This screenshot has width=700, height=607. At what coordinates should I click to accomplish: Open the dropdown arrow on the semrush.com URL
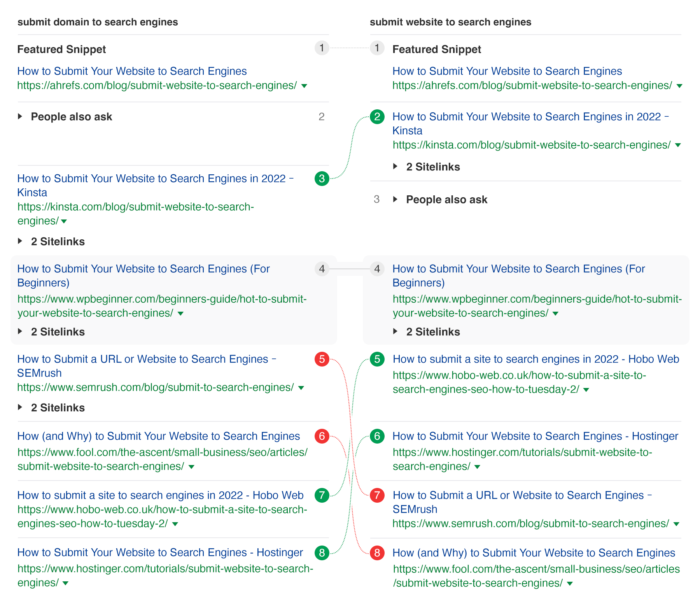tap(301, 387)
